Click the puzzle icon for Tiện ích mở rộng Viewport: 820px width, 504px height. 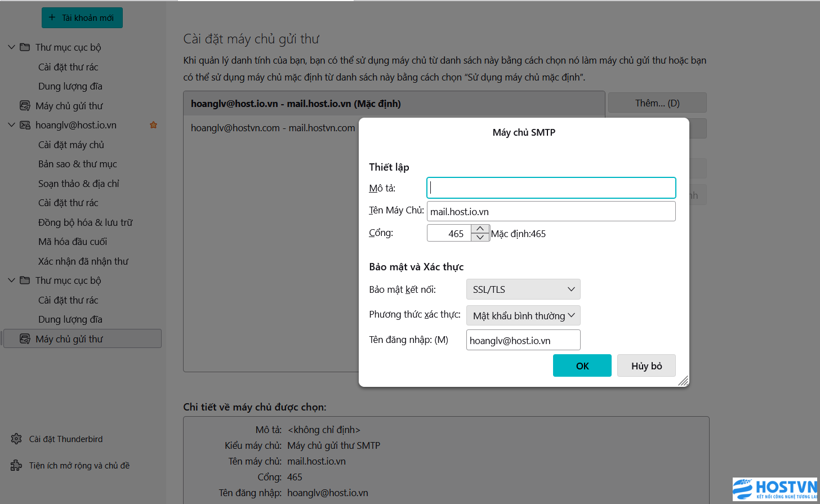(x=16, y=466)
